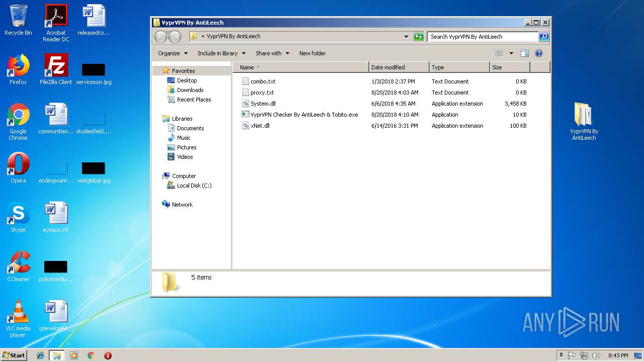Open the CCleaner desktop shortcut
Screen dimensions: 644x362
18,266
